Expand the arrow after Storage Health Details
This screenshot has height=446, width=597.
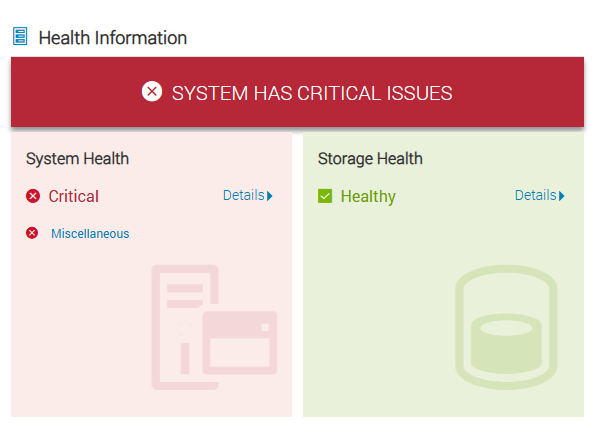(562, 196)
